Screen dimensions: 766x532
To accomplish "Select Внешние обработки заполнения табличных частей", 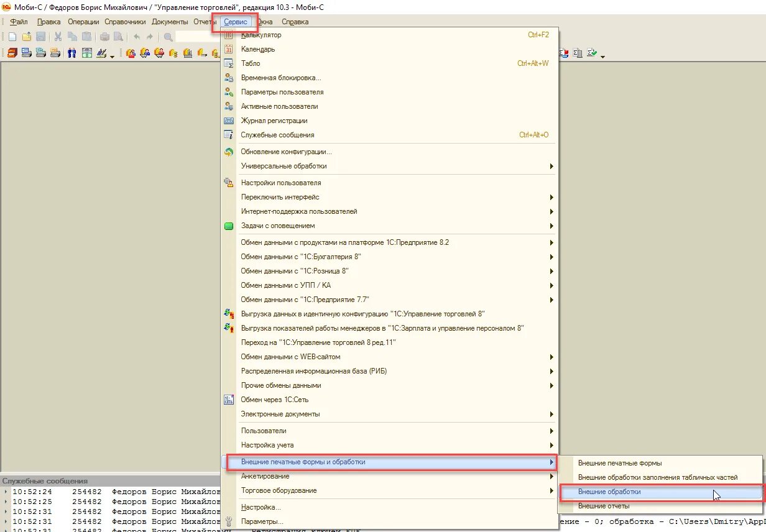I will point(661,477).
